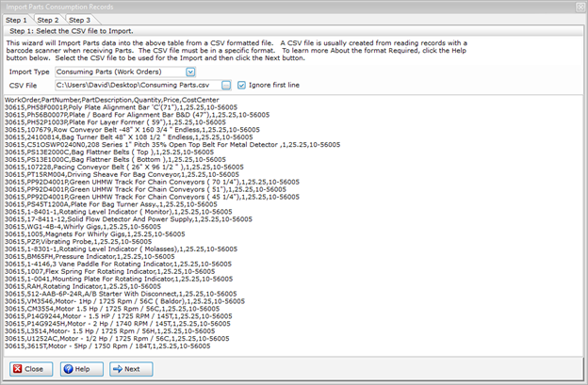Select the 1005 Magnets For Whirly Gigs line

(95, 234)
